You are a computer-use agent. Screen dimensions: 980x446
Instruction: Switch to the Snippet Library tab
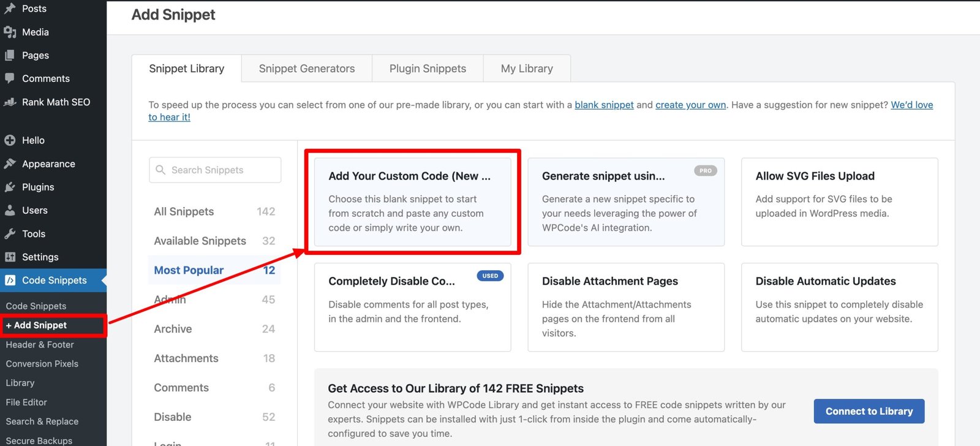186,69
